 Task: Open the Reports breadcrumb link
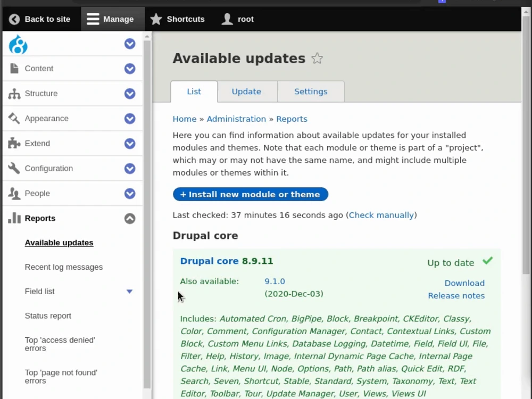click(292, 119)
